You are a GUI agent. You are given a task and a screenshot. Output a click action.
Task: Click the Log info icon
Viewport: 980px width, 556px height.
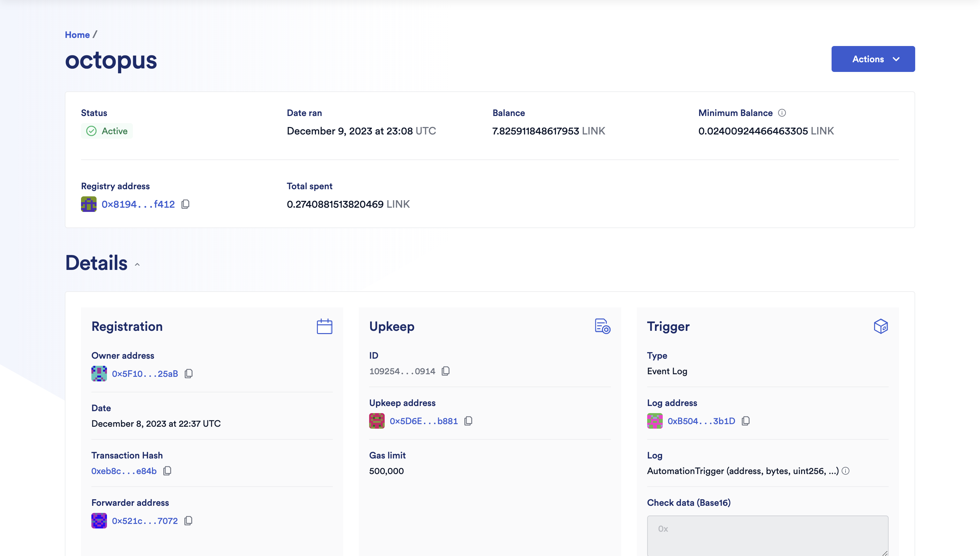(846, 471)
